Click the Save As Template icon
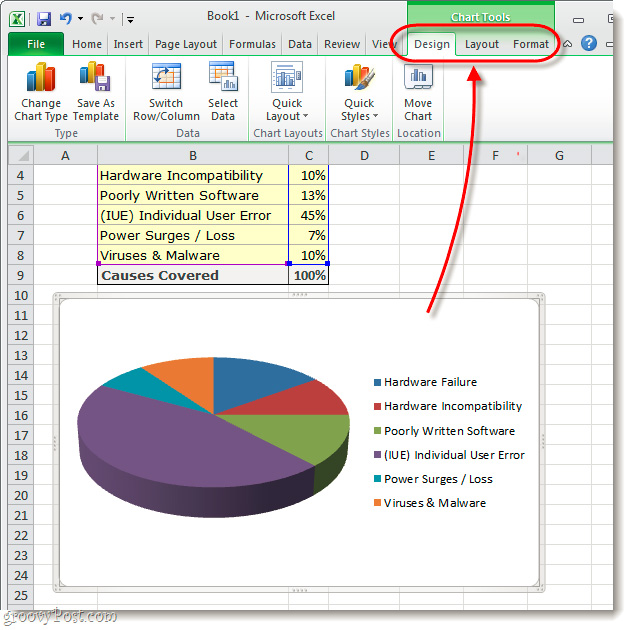This screenshot has height=630, width=633. (95, 77)
